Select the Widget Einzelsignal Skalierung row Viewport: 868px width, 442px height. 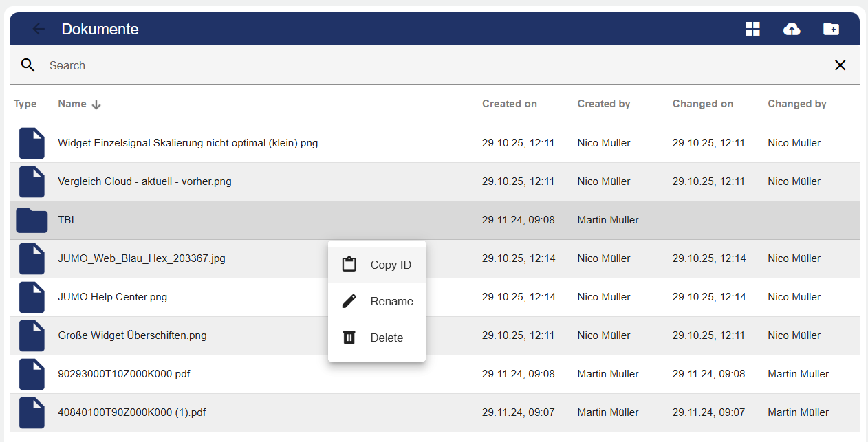coord(188,143)
